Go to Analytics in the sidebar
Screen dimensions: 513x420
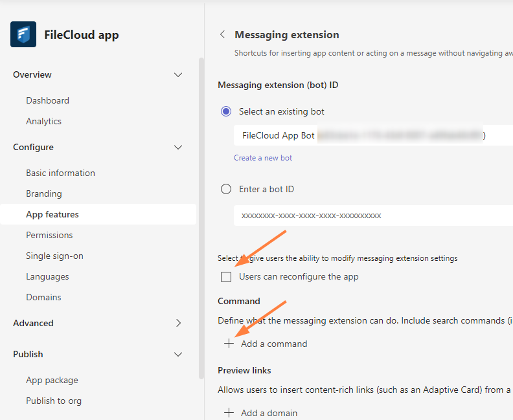point(43,122)
